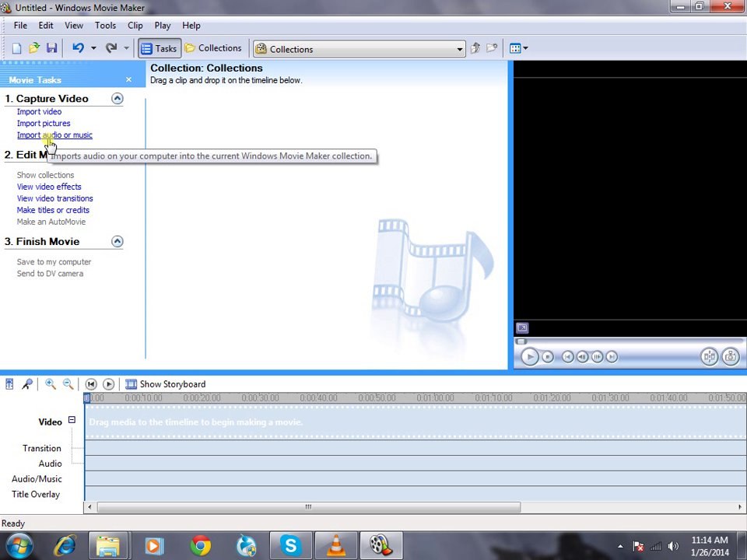Click Save to my computer
Image resolution: width=747 pixels, height=560 pixels.
(x=54, y=262)
